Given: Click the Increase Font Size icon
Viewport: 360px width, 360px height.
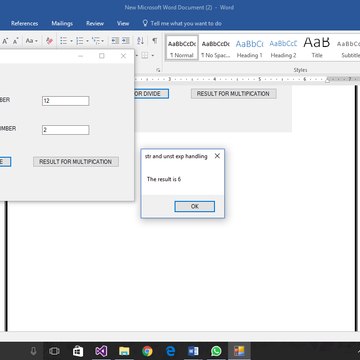Looking at the screenshot, I should tap(5, 41).
